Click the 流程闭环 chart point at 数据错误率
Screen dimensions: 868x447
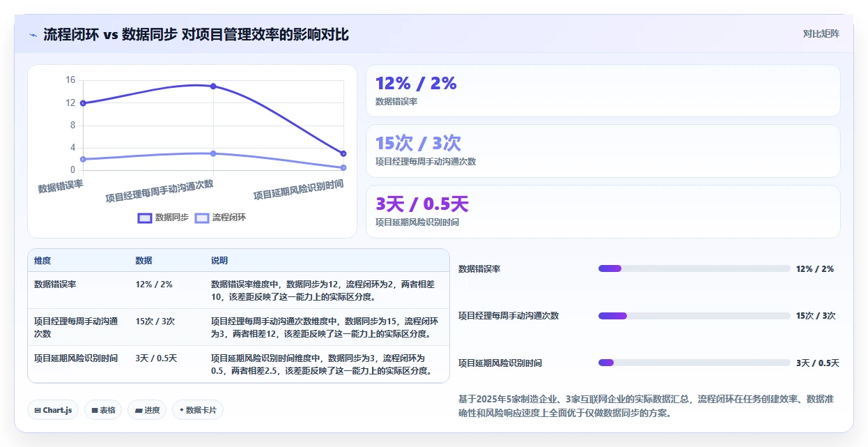(83, 159)
